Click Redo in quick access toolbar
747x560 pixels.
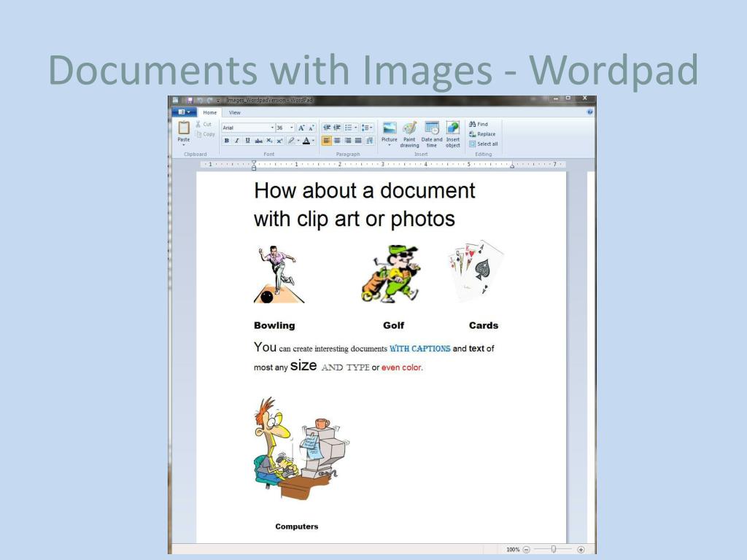tap(209, 100)
